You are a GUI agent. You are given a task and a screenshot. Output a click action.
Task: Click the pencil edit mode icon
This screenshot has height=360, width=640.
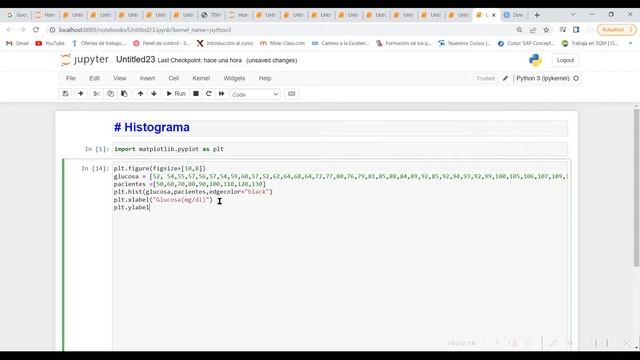[x=505, y=78]
